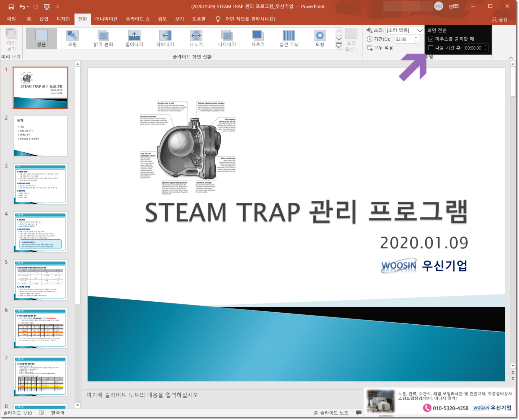
Task: Select the 밀어내기 transition
Action: coord(134,38)
